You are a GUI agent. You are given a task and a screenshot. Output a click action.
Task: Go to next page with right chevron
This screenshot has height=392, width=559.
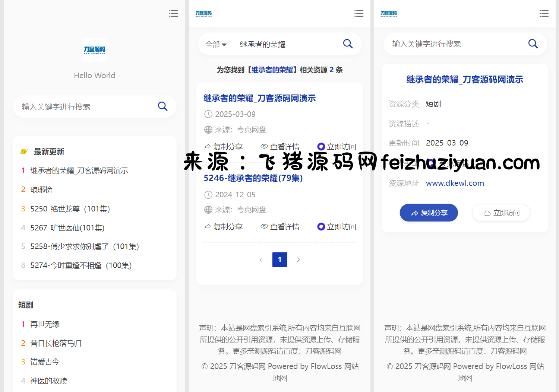tap(298, 259)
